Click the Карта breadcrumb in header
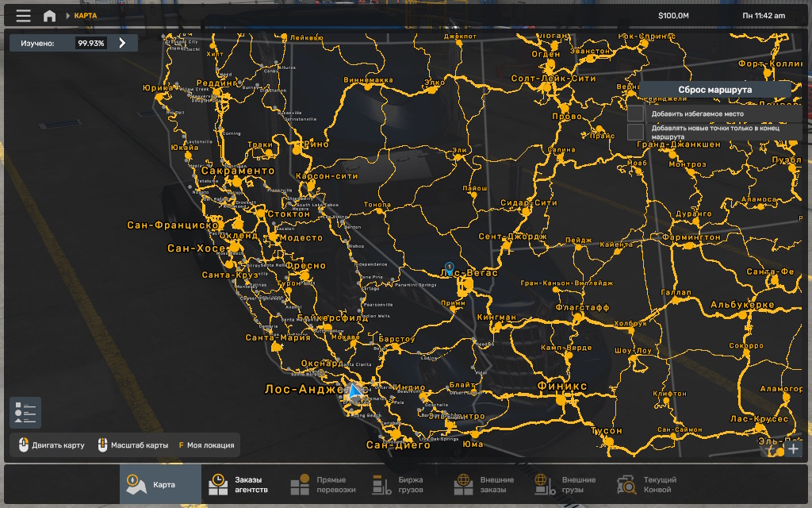The image size is (812, 508). click(x=86, y=16)
